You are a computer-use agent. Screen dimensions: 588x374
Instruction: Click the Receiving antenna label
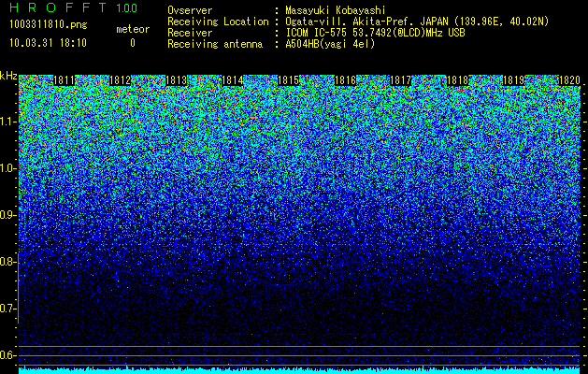click(x=215, y=44)
